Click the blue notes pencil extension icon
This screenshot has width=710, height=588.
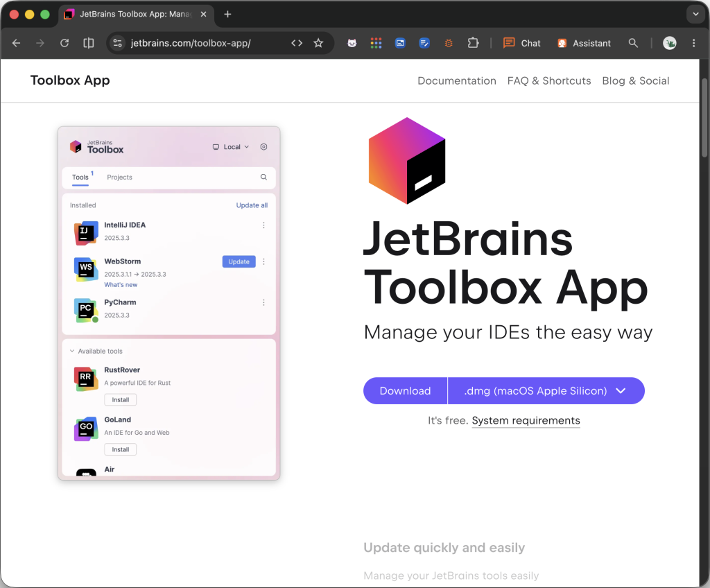(424, 43)
